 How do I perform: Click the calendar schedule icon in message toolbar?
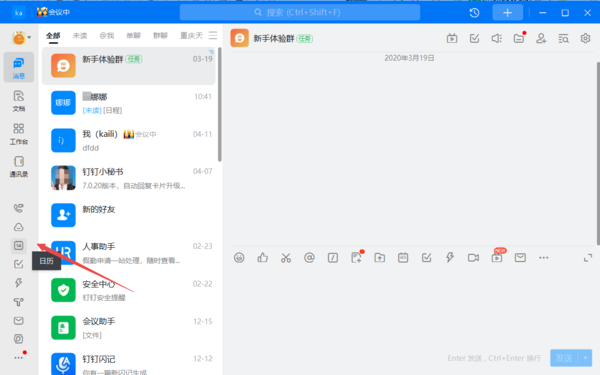pos(403,258)
